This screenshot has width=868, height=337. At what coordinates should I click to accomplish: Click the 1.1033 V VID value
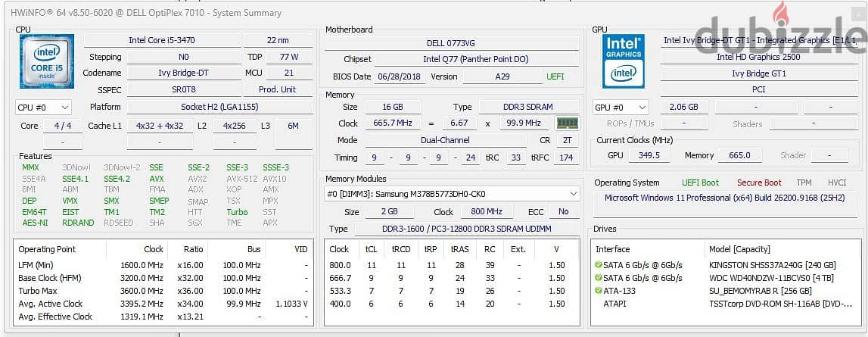click(x=292, y=304)
